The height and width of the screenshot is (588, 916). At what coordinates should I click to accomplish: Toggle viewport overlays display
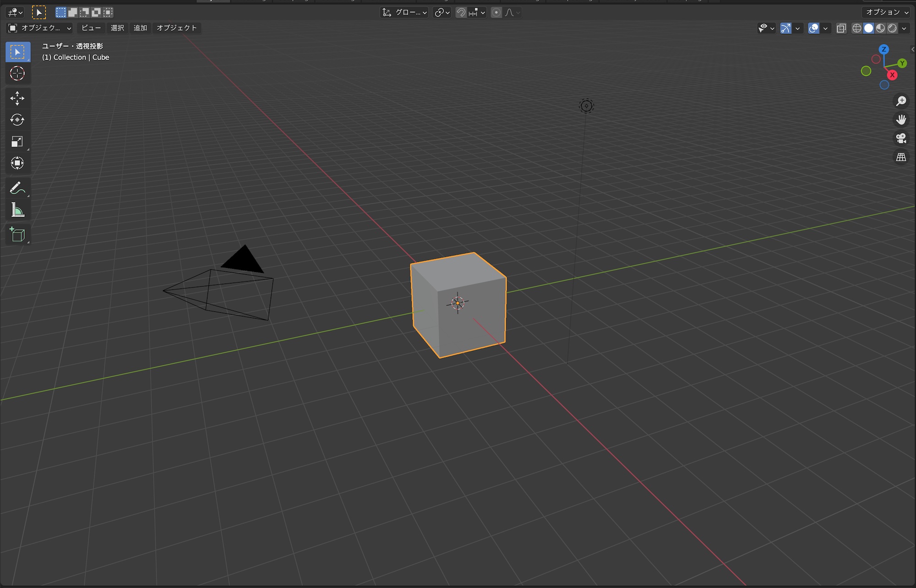coord(814,28)
